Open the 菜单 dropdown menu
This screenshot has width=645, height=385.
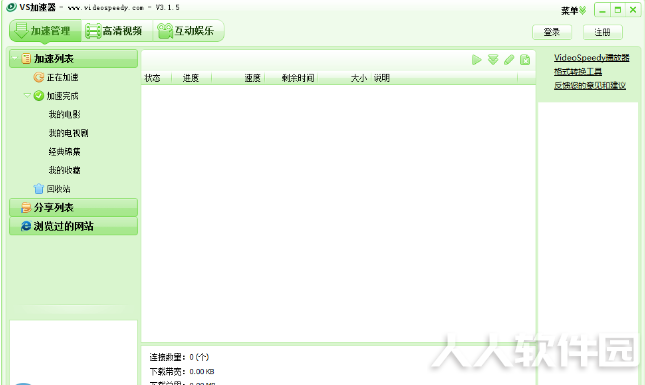(x=573, y=11)
